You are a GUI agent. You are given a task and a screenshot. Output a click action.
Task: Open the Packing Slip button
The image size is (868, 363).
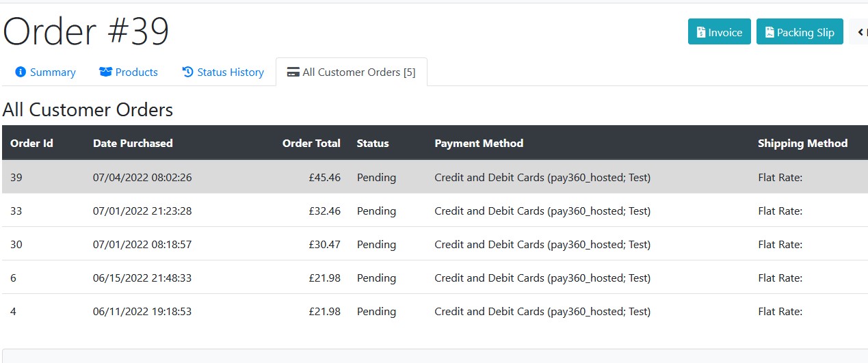(x=800, y=31)
